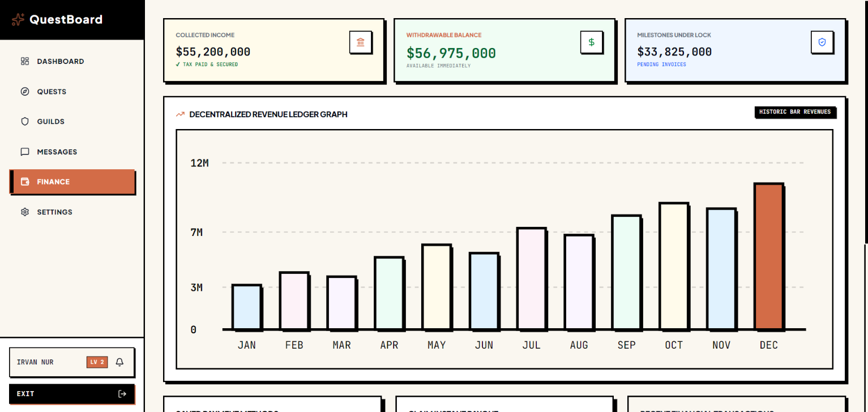Click the LV 2 level badge

tap(97, 362)
